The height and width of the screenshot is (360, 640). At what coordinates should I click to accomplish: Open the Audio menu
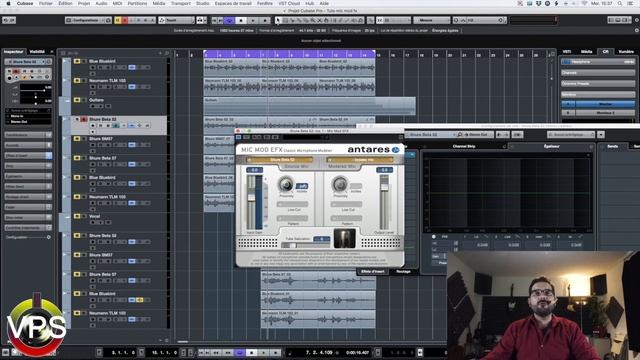[101, 3]
